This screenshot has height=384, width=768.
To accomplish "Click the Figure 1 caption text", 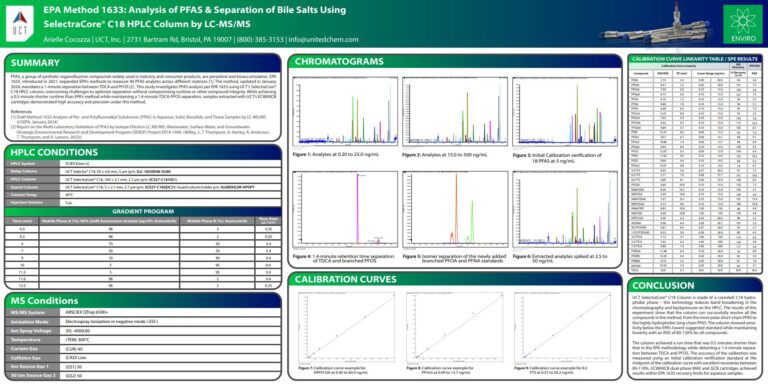I will [336, 154].
